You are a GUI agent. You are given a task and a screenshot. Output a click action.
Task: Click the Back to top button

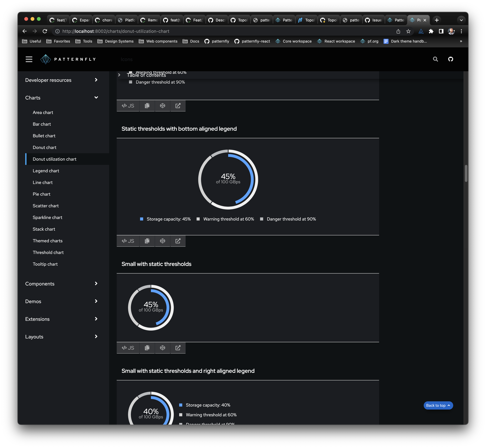(438, 405)
